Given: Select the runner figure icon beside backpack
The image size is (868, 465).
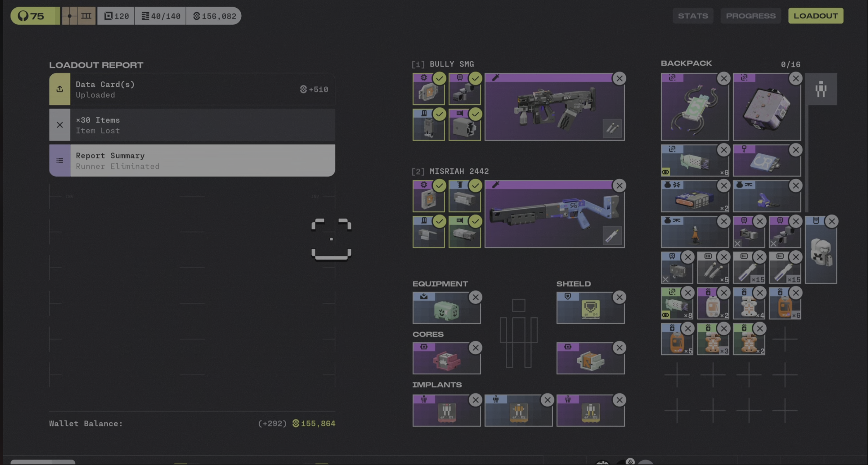Looking at the screenshot, I should tap(821, 89).
